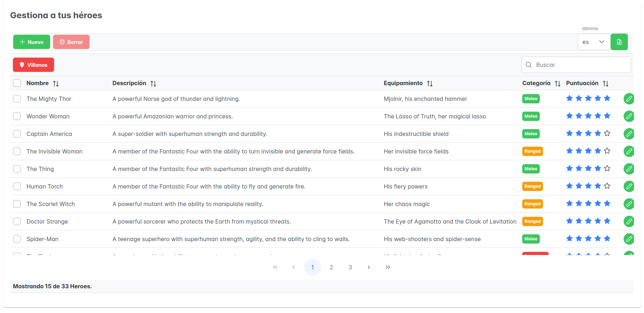Image resolution: width=644 pixels, height=313 pixels.
Task: Sort by Nombre column arrows
Action: click(x=56, y=83)
